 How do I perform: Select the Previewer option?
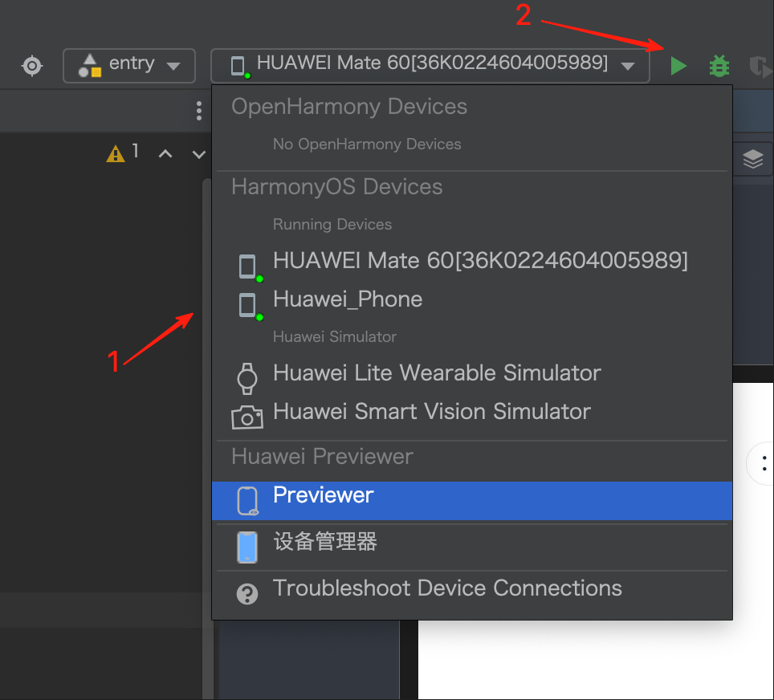472,501
